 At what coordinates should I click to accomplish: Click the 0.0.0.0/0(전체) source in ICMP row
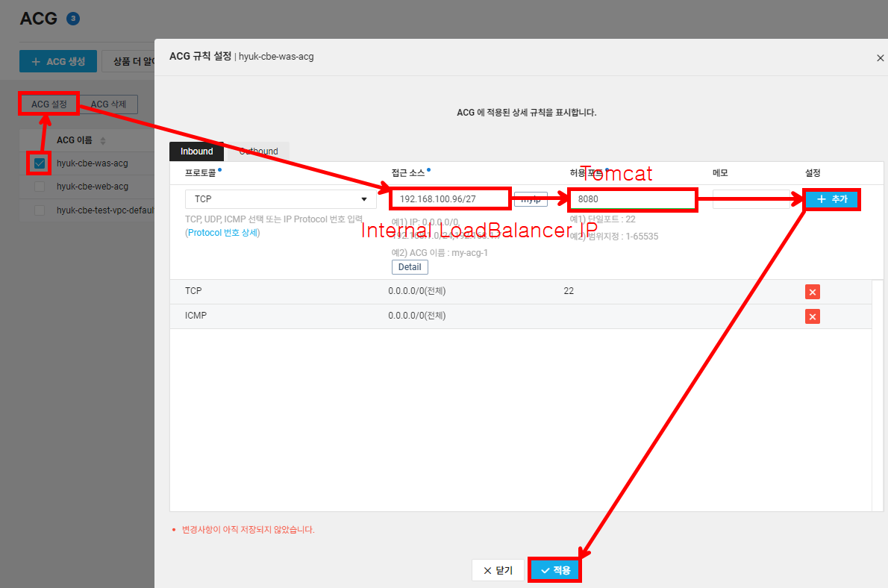pos(417,316)
